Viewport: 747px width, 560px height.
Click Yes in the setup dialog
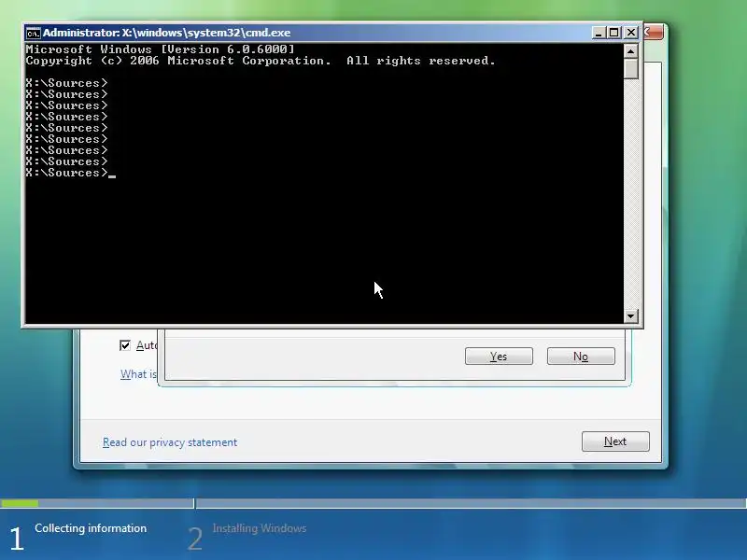tap(499, 357)
